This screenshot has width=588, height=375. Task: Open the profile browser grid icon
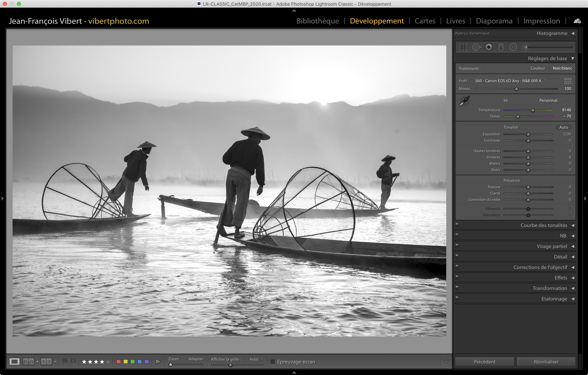[x=568, y=81]
